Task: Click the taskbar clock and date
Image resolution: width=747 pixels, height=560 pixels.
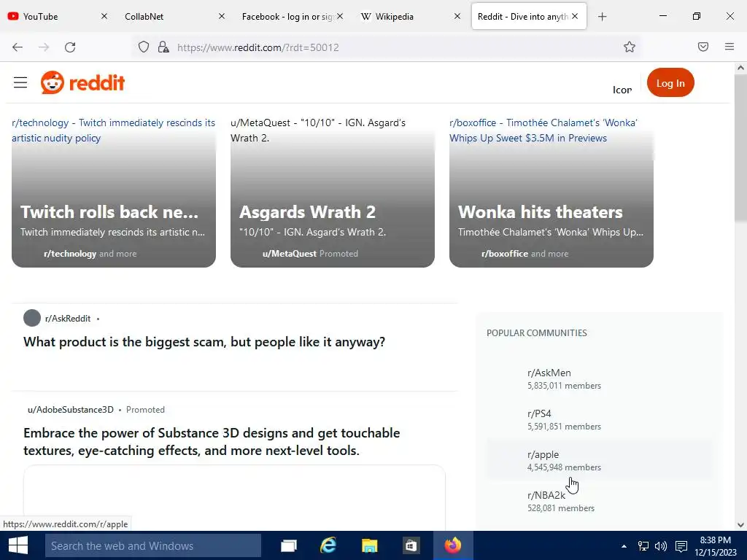Action: click(715, 546)
